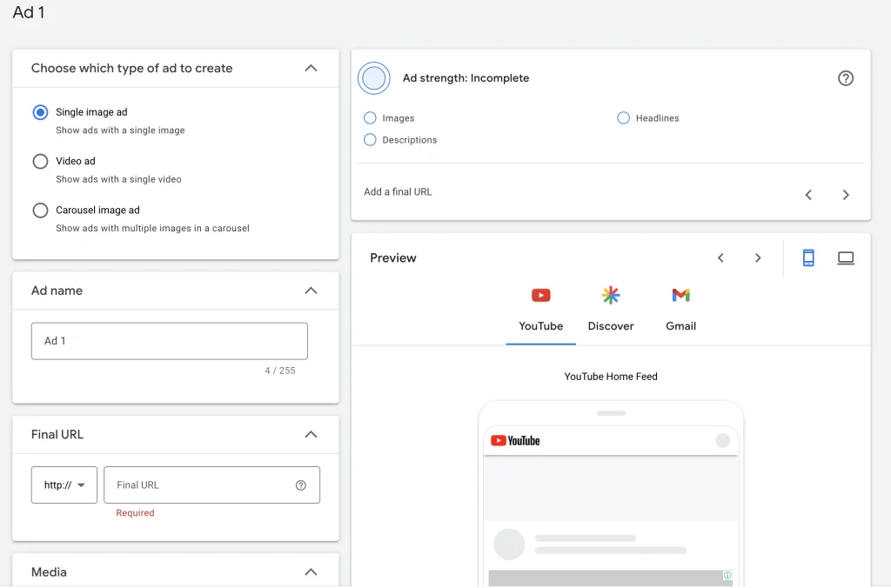Go to previous preview placement arrow
The height and width of the screenshot is (588, 891).
[720, 258]
